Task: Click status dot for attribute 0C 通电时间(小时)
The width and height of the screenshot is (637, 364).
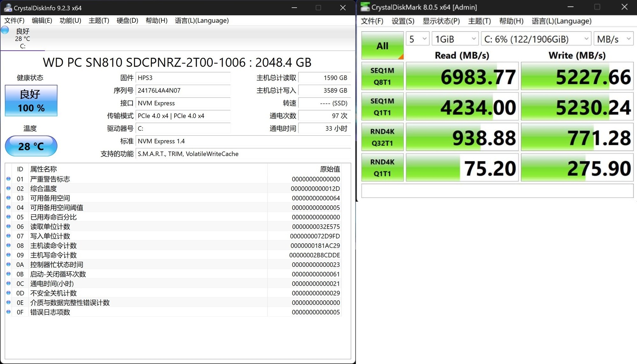Action: (x=9, y=283)
